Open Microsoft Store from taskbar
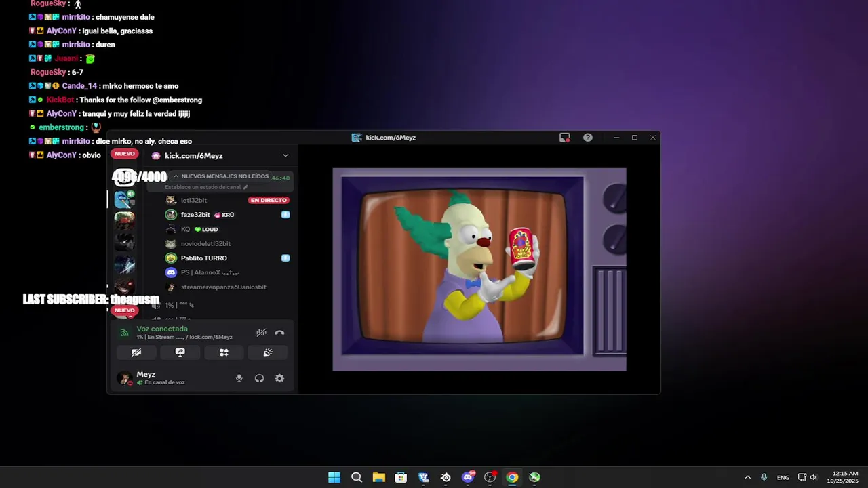Screen dimensions: 868x488 [x=401, y=477]
